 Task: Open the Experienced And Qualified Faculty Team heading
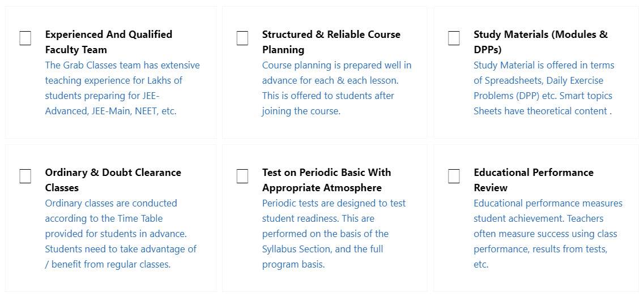click(108, 42)
